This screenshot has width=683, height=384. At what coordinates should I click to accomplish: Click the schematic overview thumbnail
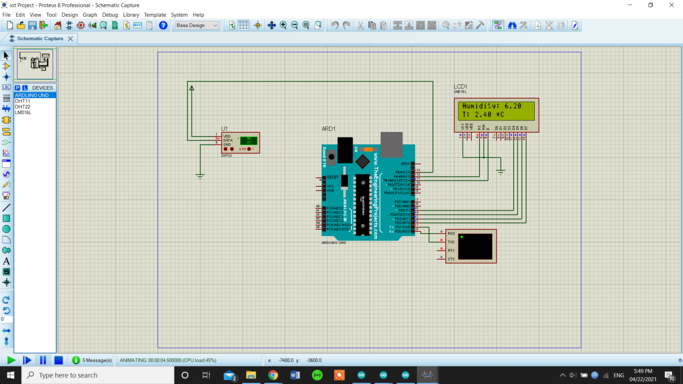click(35, 64)
